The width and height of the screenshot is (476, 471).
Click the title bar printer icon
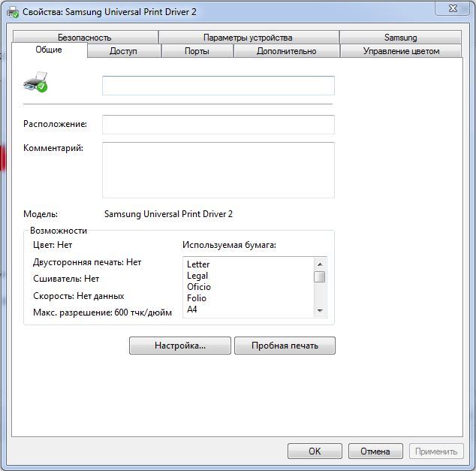(13, 11)
